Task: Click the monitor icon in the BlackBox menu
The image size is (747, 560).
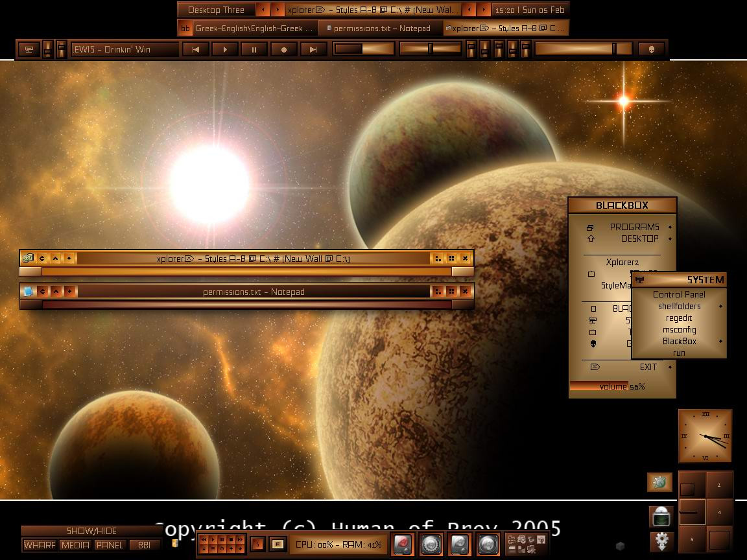Action: click(x=593, y=320)
